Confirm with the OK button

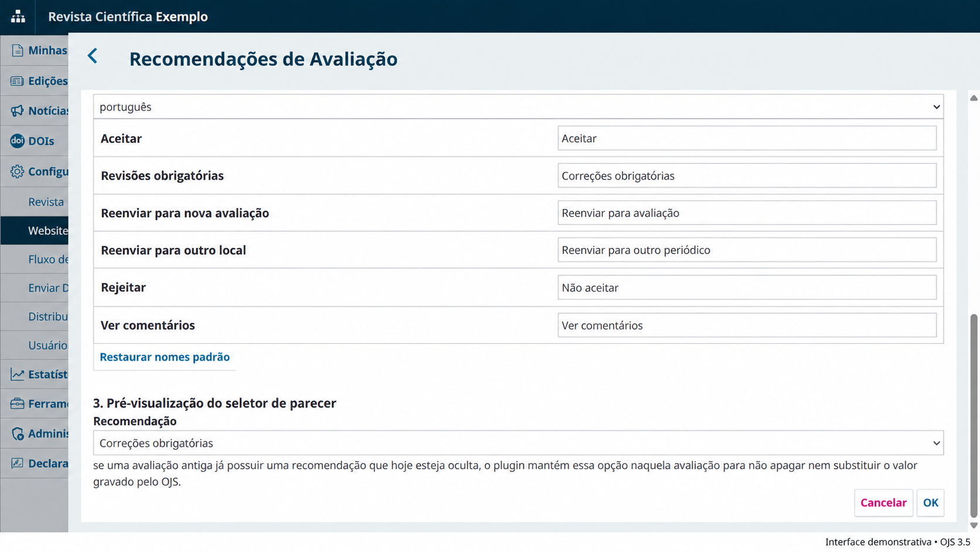click(930, 503)
